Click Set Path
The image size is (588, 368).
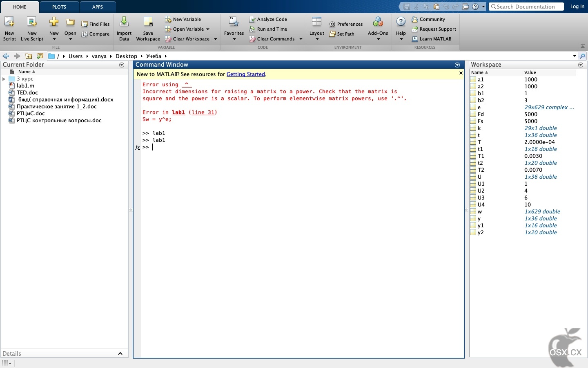tap(342, 34)
